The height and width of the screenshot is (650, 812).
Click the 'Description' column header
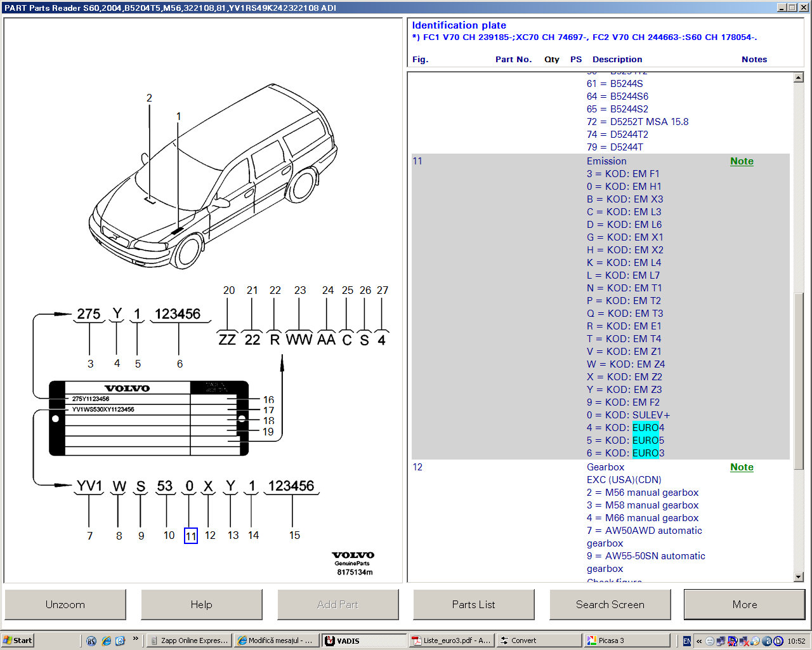pyautogui.click(x=617, y=59)
